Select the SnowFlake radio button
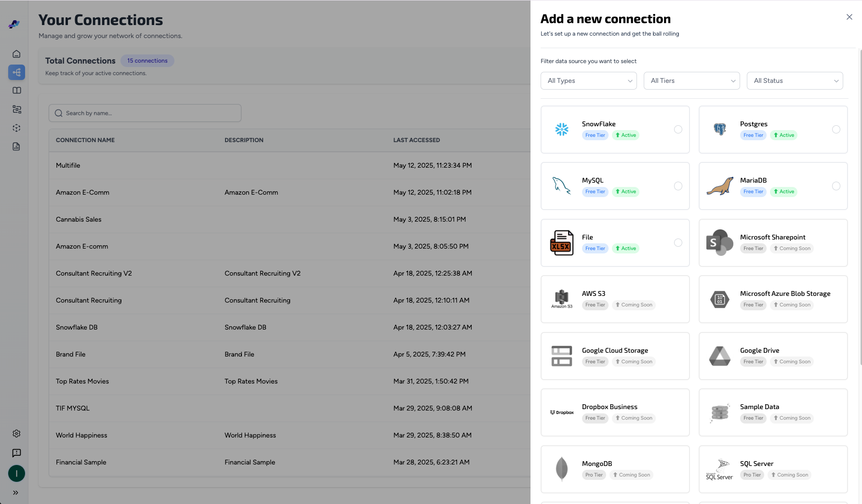The height and width of the screenshot is (504, 862). [x=678, y=129]
